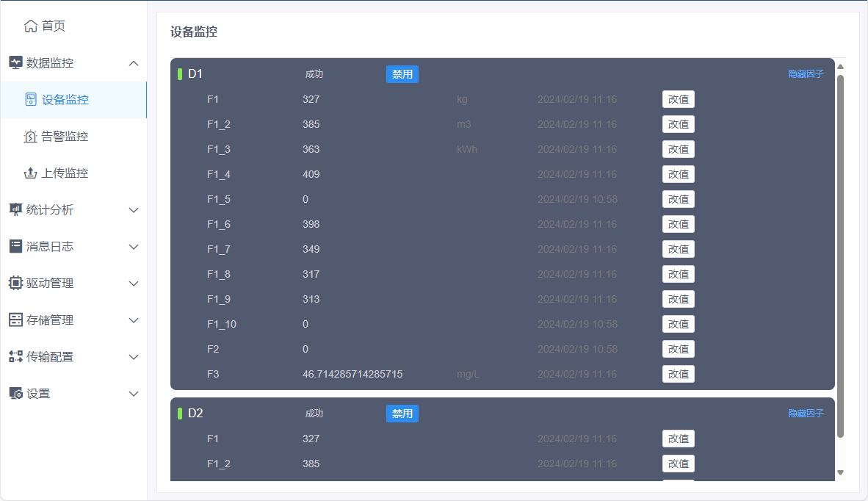Viewport: 868px width, 501px height.
Task: Click the F1_5 timestamp 2024/02/19 10:58
Action: [577, 199]
